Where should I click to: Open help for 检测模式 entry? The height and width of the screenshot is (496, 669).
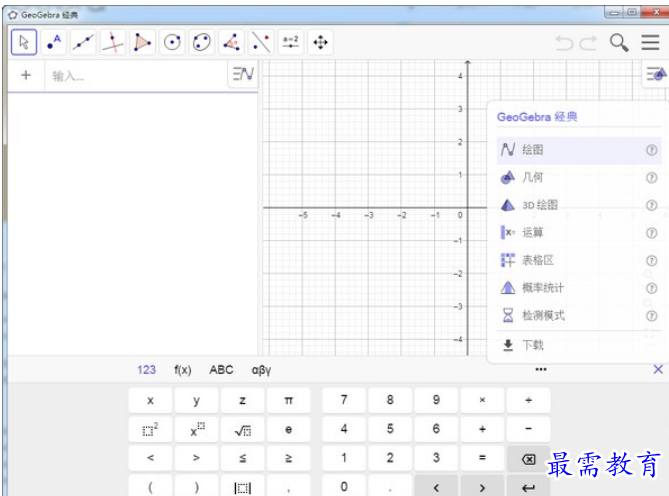(x=651, y=316)
